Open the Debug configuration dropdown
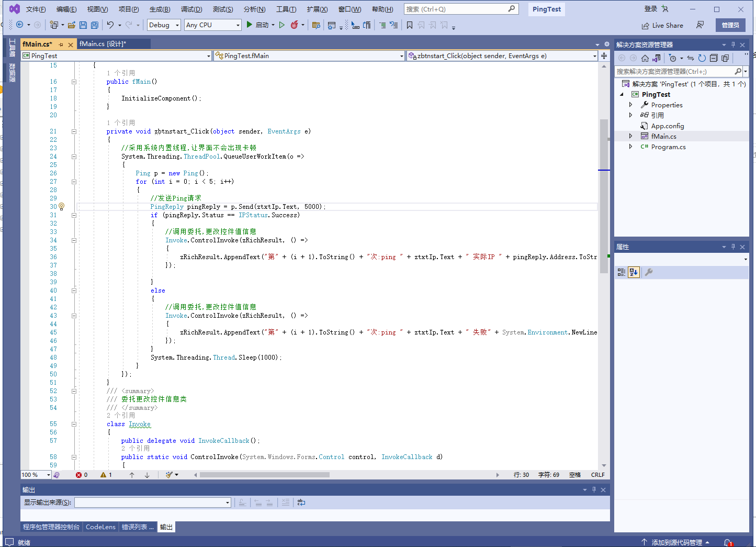Image resolution: width=756 pixels, height=547 pixels. [164, 25]
